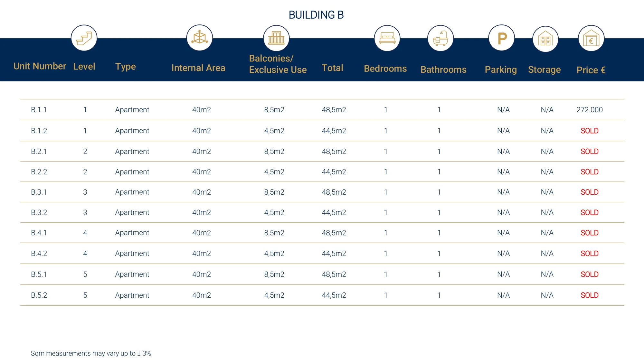Screen dimensions: 644x362
Task: Click SOLD in the B.3.1 row
Action: click(x=590, y=192)
